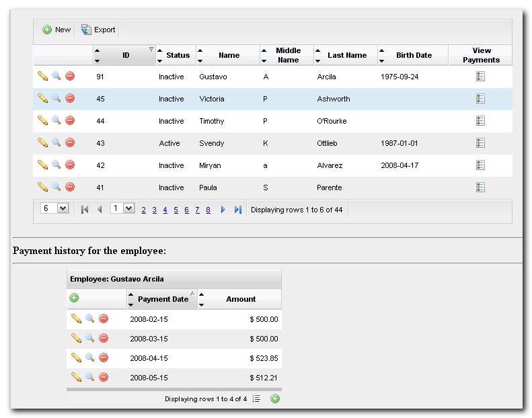Go to page 5 link

(x=176, y=210)
